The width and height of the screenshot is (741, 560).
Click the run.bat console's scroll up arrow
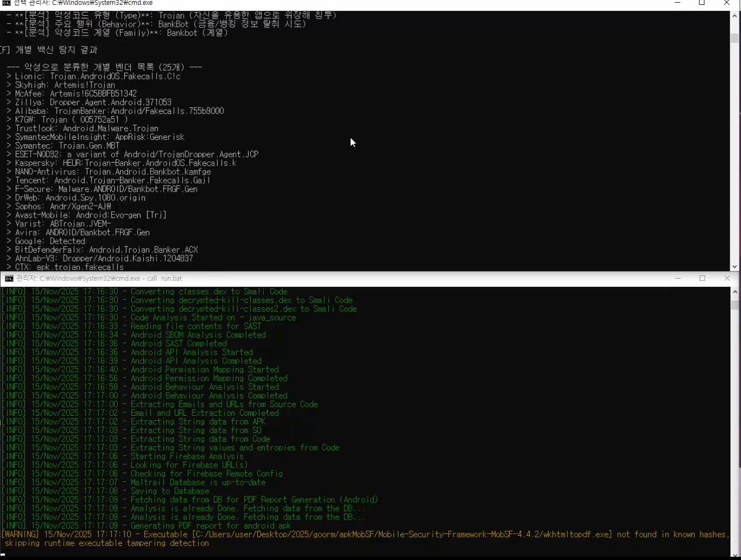pos(735,292)
